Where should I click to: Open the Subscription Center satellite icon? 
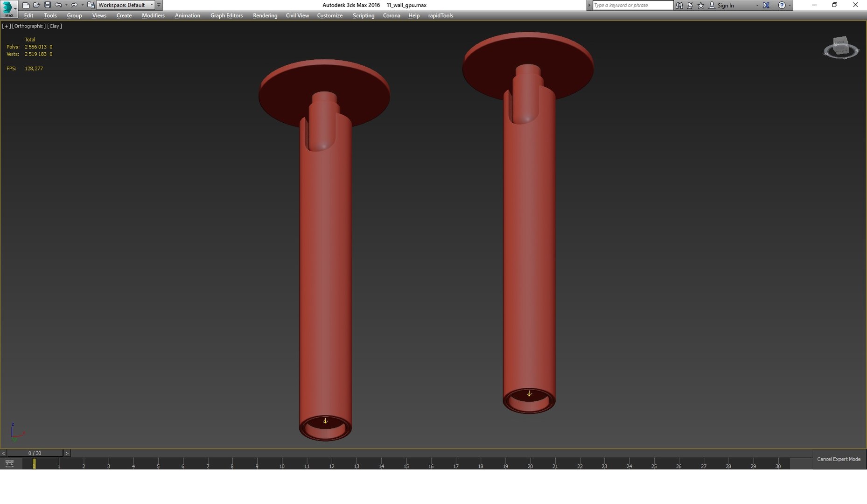click(690, 5)
